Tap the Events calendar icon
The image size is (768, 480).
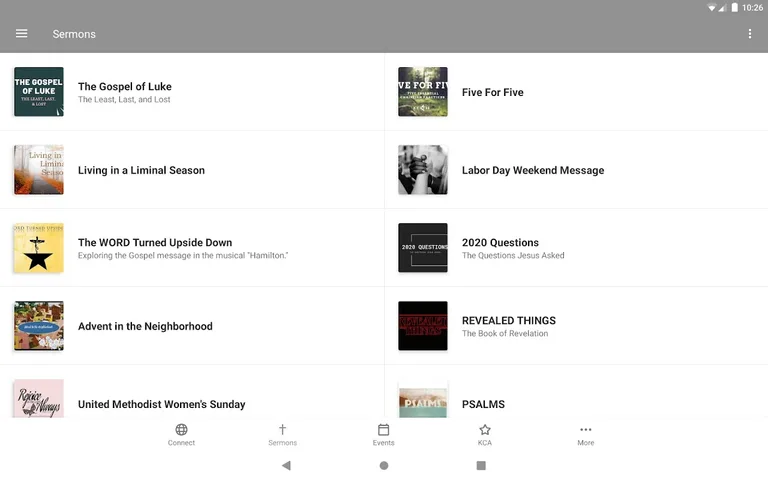pos(383,430)
